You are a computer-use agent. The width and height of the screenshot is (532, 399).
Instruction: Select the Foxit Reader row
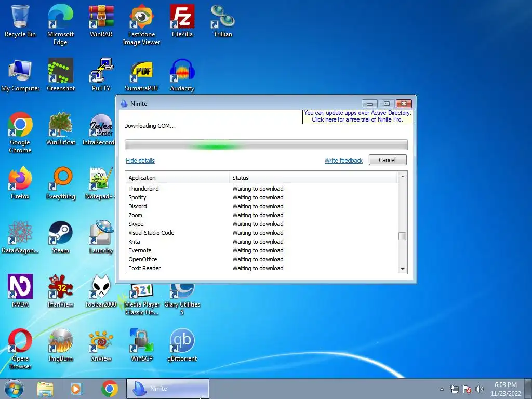tap(262, 268)
